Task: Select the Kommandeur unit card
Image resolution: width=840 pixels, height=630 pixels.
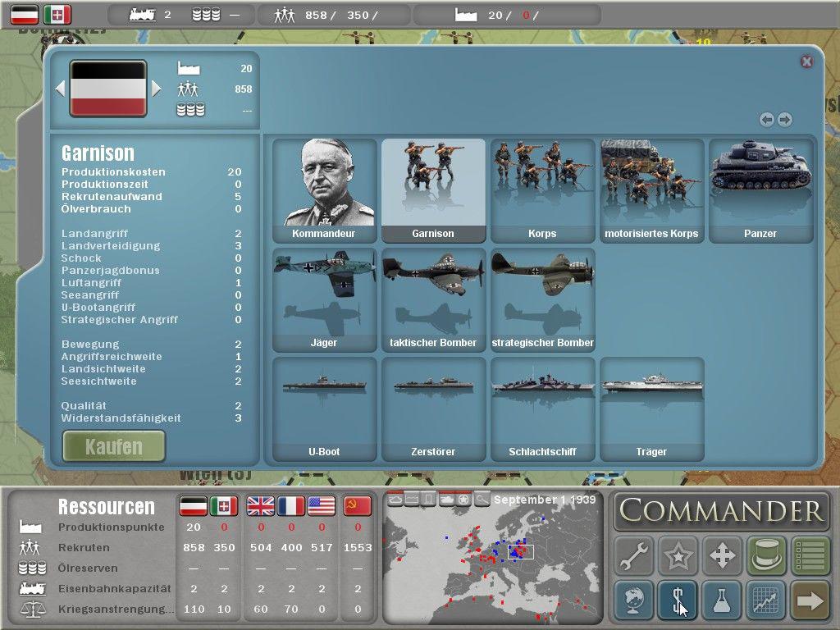Action: pos(324,190)
